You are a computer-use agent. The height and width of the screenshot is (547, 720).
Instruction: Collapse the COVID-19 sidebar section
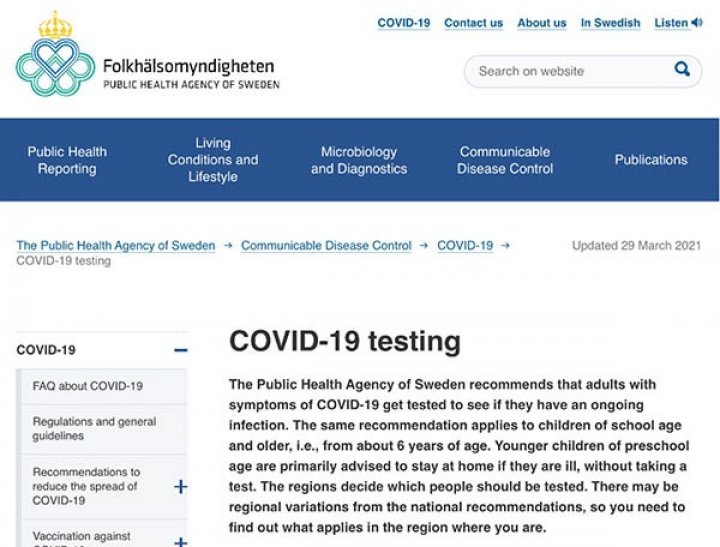point(181,350)
